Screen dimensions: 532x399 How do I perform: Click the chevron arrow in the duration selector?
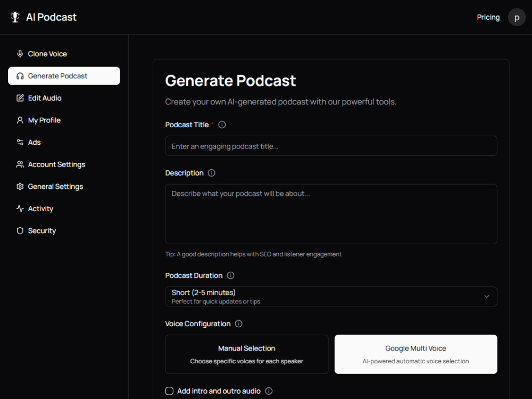click(x=487, y=296)
